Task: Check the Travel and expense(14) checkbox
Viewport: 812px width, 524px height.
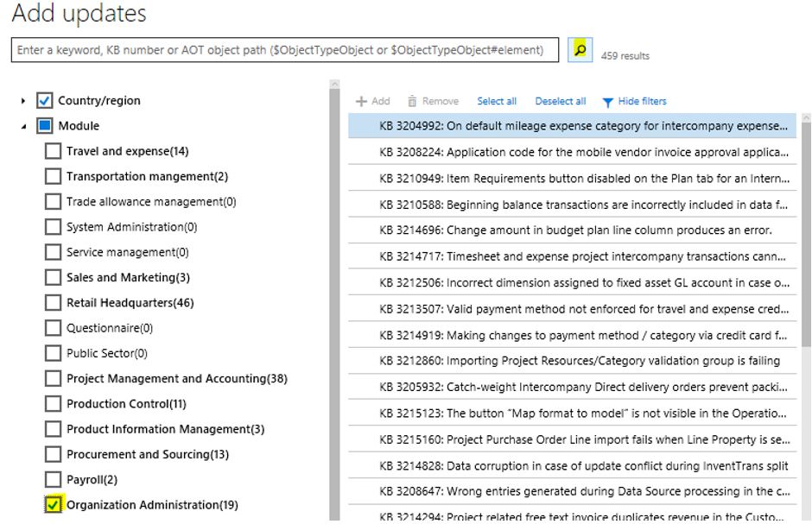Action: point(54,151)
